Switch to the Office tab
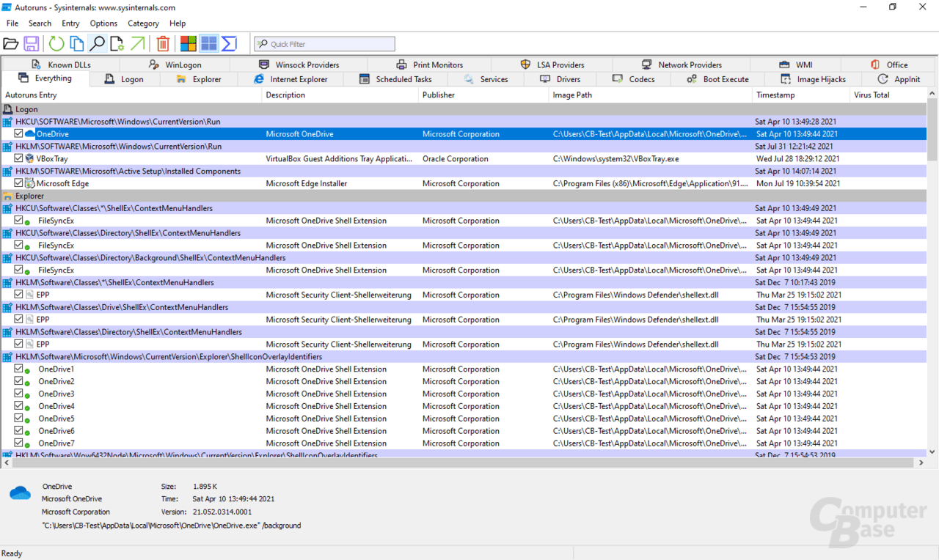Screen dimensions: 939x560 (889, 65)
